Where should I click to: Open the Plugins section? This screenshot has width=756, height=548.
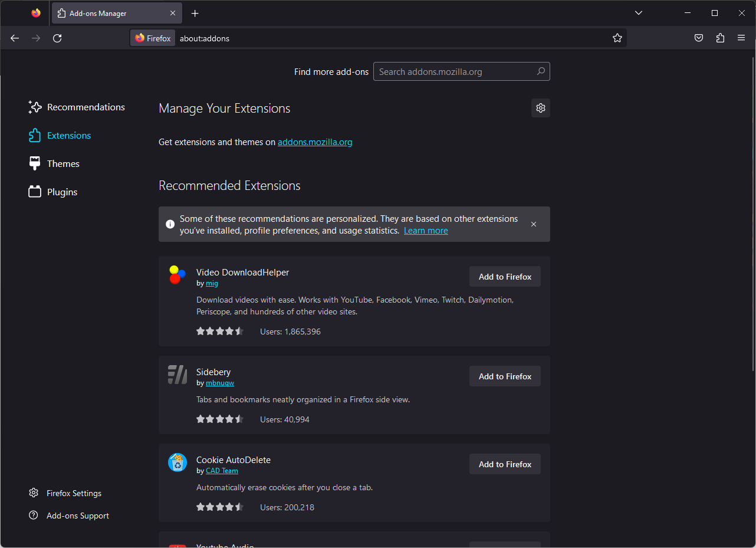62,192
